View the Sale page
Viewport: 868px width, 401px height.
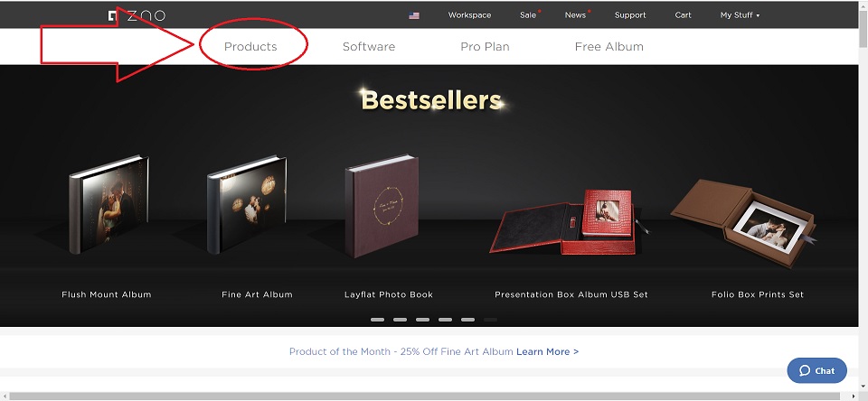[528, 15]
